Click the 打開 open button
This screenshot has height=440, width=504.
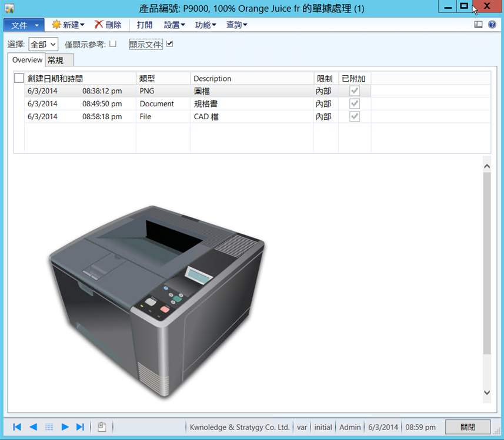pos(144,25)
